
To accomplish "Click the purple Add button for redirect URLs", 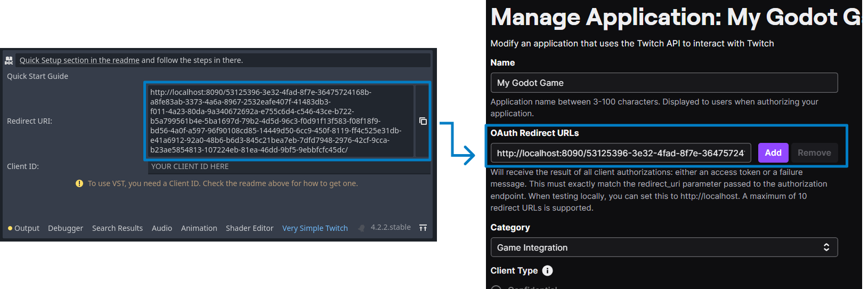I will pos(773,152).
